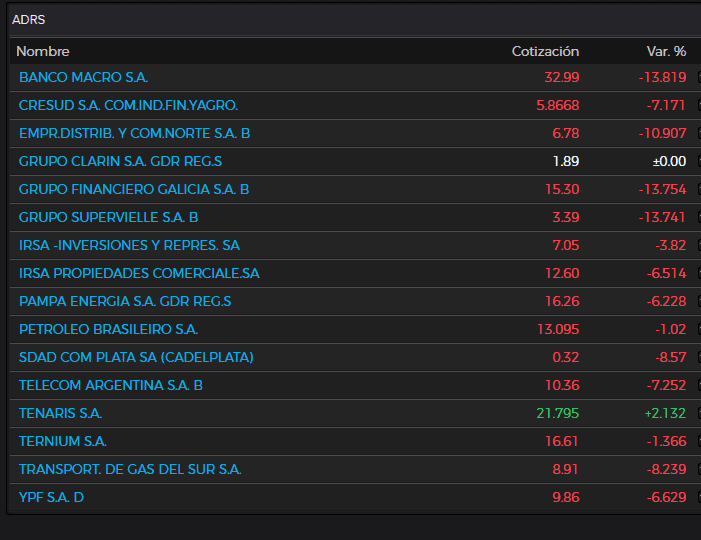
Task: Click Banco Macro quote 32.99
Action: click(x=562, y=77)
